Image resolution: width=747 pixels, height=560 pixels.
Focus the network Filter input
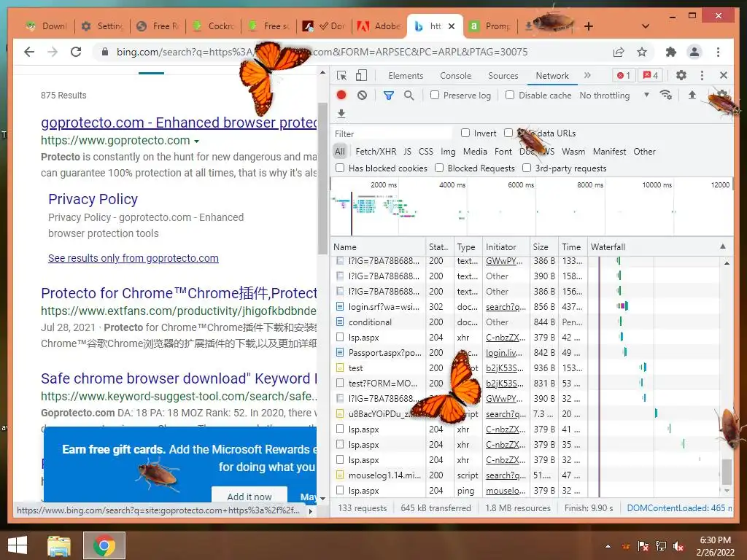[392, 133]
